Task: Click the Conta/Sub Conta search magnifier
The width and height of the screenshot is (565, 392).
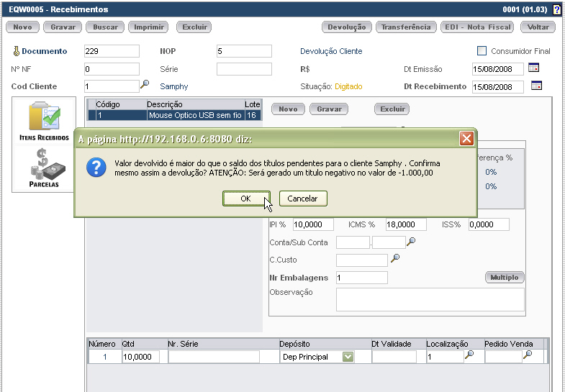Action: 412,242
